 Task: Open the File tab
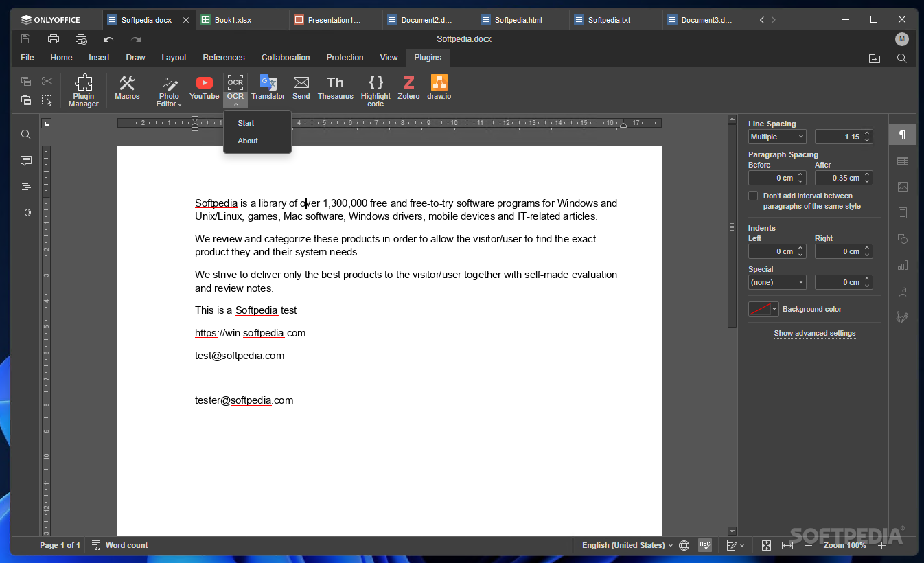[x=27, y=58]
